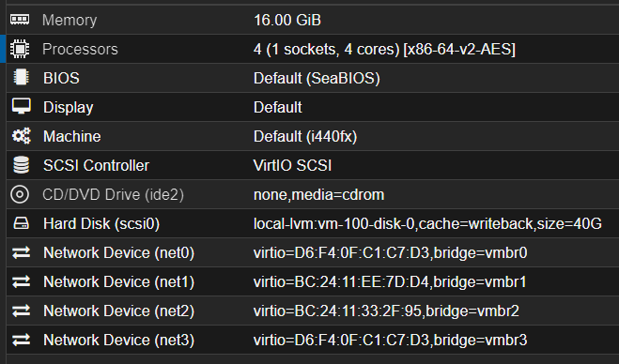Screen dimensions: 619x364
Task: Select the Network Device (net1) label
Action: [x=119, y=282]
